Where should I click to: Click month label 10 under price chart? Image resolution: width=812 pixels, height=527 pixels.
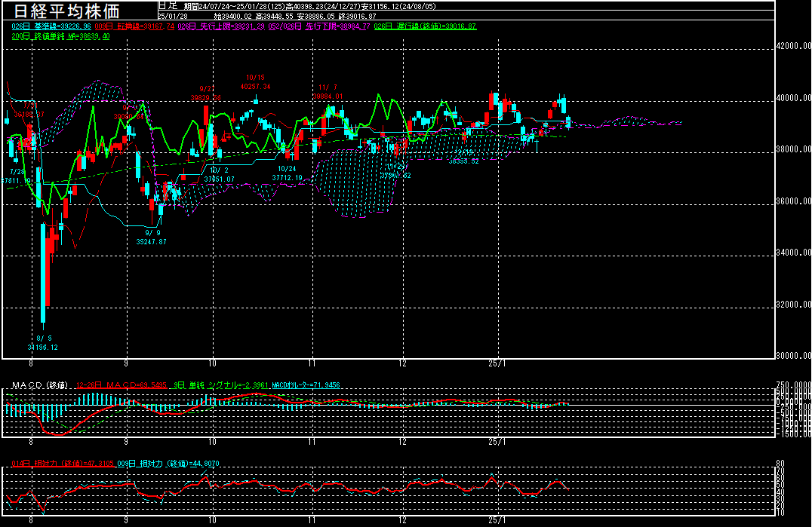(212, 363)
